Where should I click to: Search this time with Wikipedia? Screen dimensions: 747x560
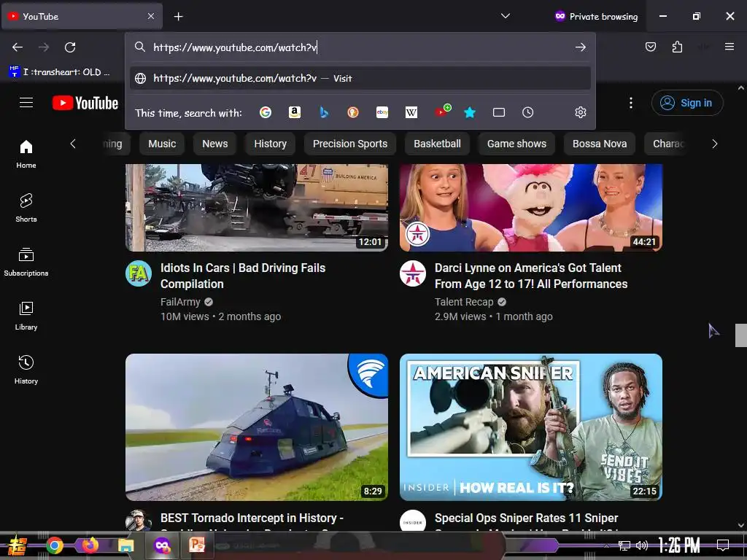(x=411, y=112)
